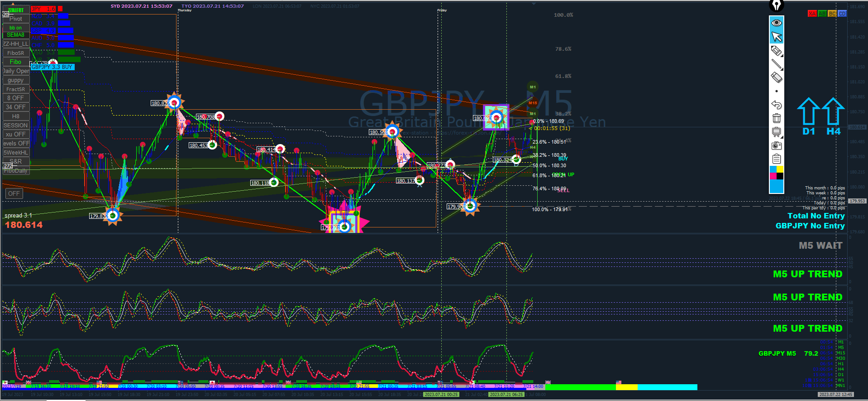868x401 pixels.
Task: Click the easel presentation icon
Action: click(x=777, y=132)
